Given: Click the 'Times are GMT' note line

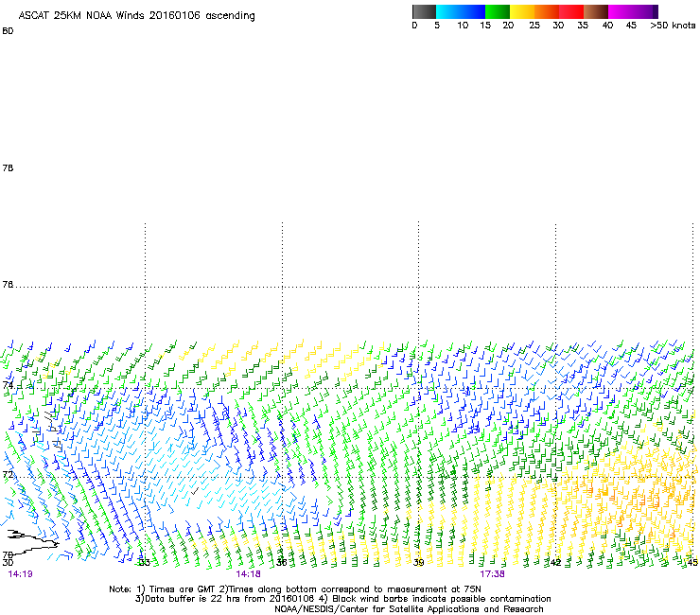Looking at the screenshot, I should pyautogui.click(x=295, y=589).
